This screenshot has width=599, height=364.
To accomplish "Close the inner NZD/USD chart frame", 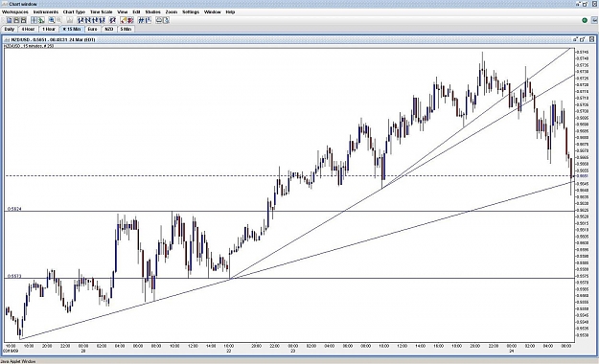I will (x=591, y=39).
